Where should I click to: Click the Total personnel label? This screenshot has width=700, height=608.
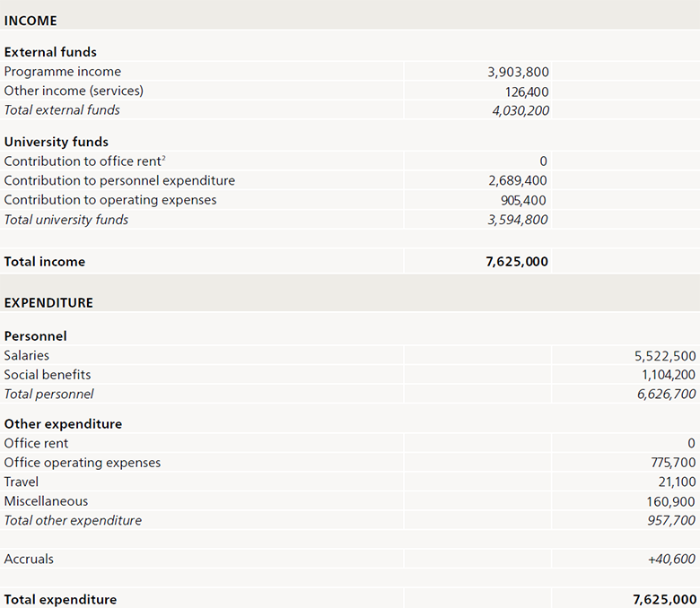coord(48,394)
